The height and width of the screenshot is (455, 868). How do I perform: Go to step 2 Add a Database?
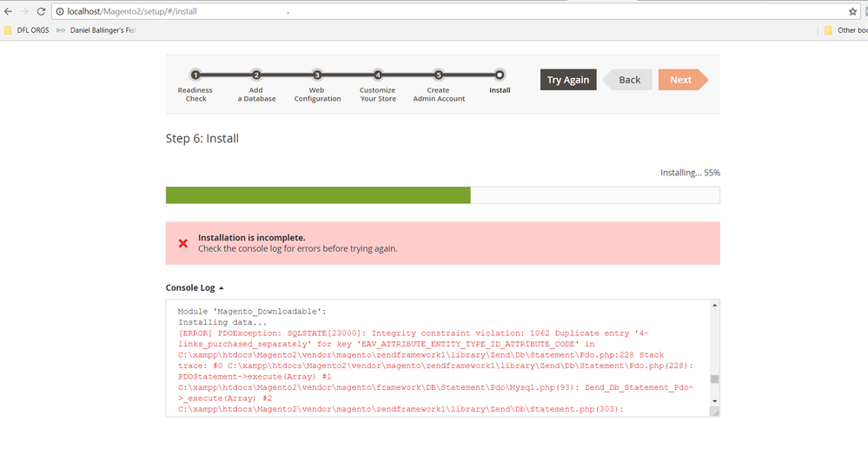(x=256, y=76)
